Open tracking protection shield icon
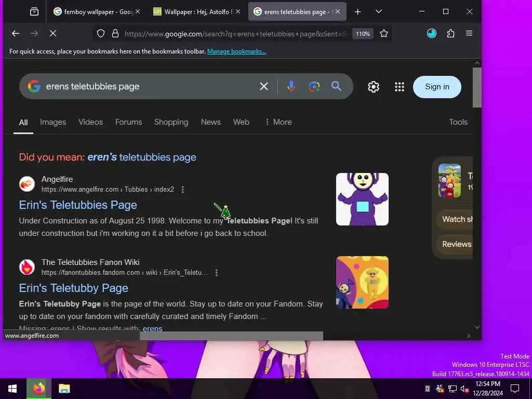Screen dimensions: 532x399 click(101, 33)
